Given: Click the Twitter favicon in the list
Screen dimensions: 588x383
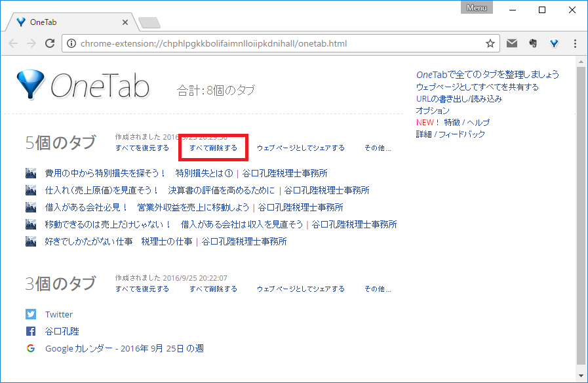Looking at the screenshot, I should [31, 314].
